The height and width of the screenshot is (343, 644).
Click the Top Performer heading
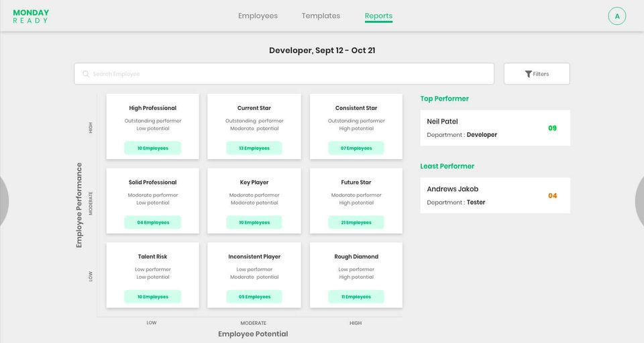(x=444, y=99)
